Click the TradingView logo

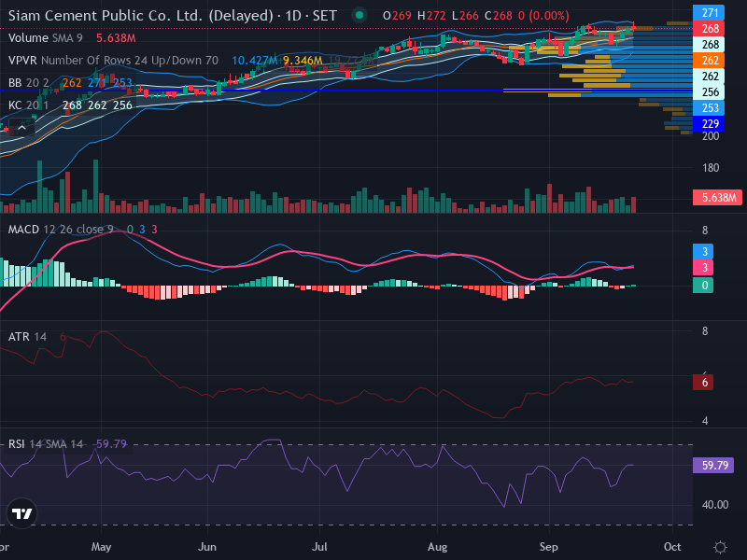21,513
